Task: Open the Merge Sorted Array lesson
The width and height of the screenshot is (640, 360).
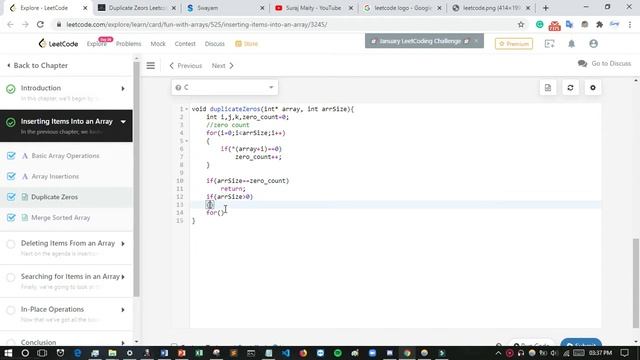Action: click(60, 218)
